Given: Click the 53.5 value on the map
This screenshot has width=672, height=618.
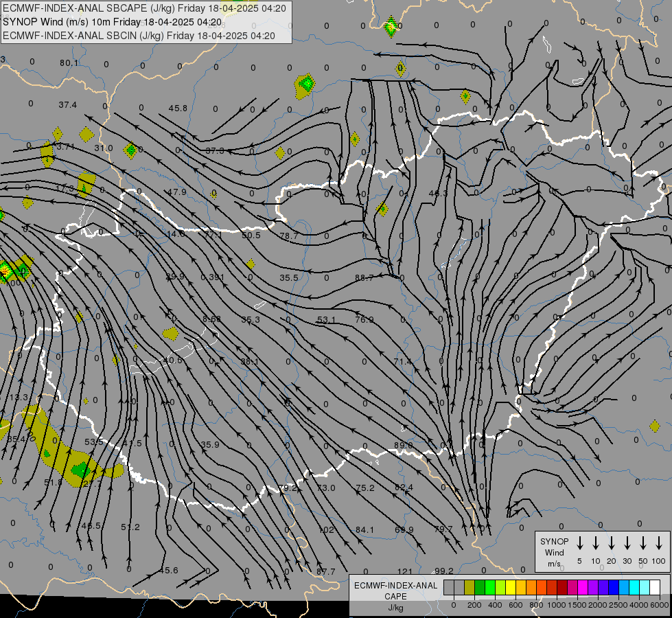Looking at the screenshot, I should tap(94, 442).
